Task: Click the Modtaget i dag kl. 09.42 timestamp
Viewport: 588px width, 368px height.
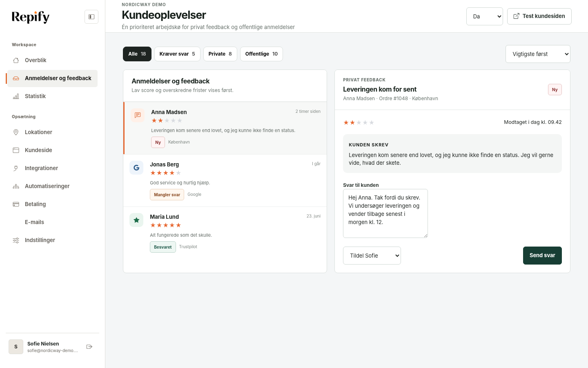Action: [533, 122]
